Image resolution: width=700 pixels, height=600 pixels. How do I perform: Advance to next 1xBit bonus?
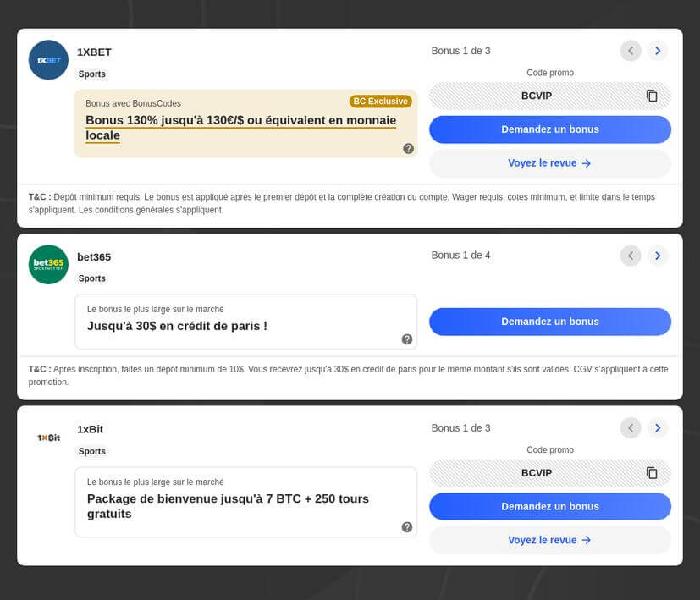[x=658, y=428]
